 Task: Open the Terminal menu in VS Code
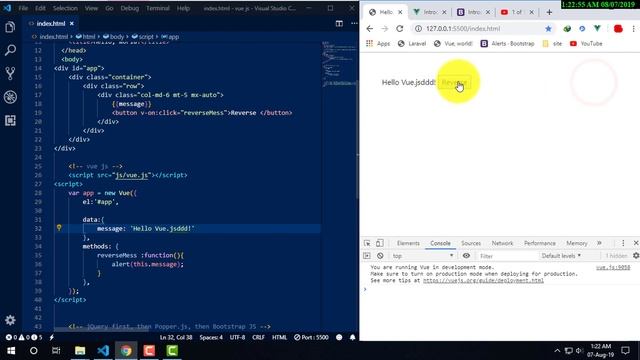point(158,8)
